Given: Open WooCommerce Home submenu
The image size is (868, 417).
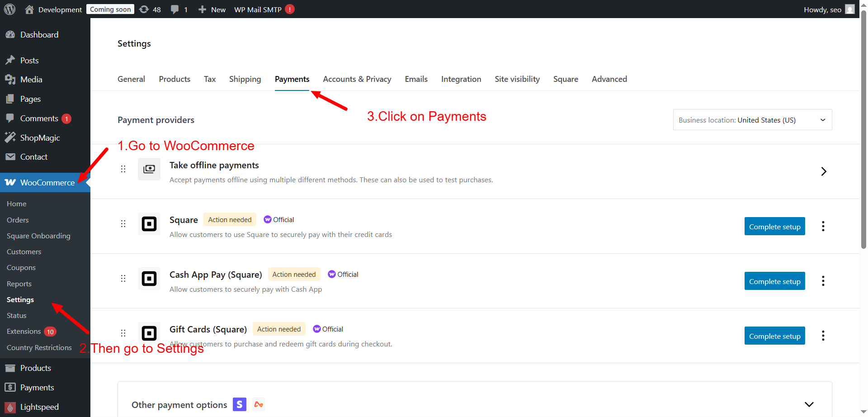Looking at the screenshot, I should [x=17, y=204].
